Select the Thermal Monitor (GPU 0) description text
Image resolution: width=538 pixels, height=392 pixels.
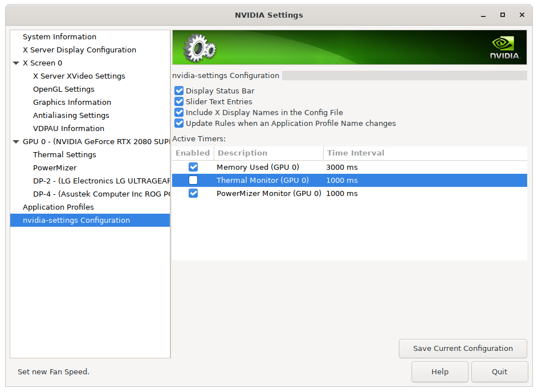tap(263, 180)
